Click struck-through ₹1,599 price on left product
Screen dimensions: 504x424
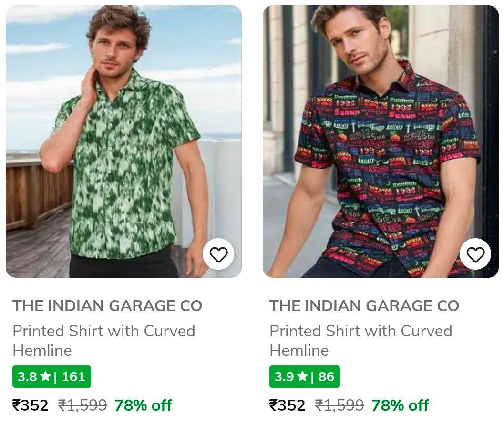tap(82, 405)
